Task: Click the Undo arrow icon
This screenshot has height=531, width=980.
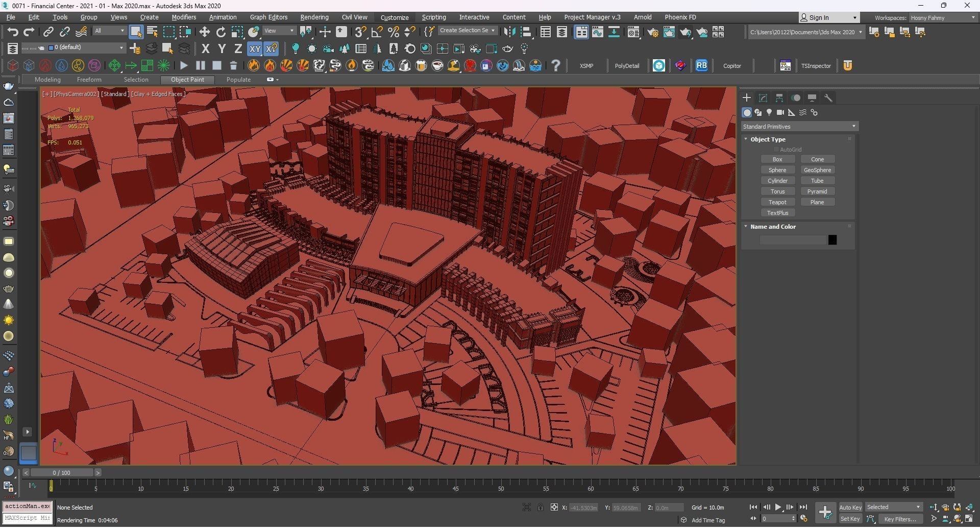Action: tap(12, 32)
